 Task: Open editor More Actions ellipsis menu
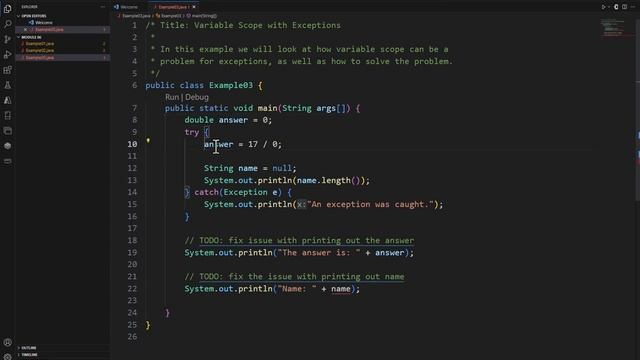pos(633,7)
